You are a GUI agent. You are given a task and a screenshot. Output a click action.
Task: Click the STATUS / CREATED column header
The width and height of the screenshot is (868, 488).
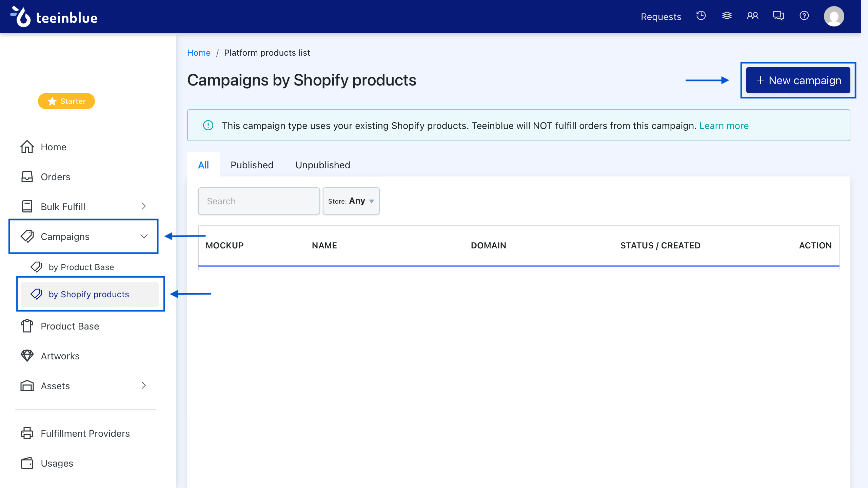660,245
